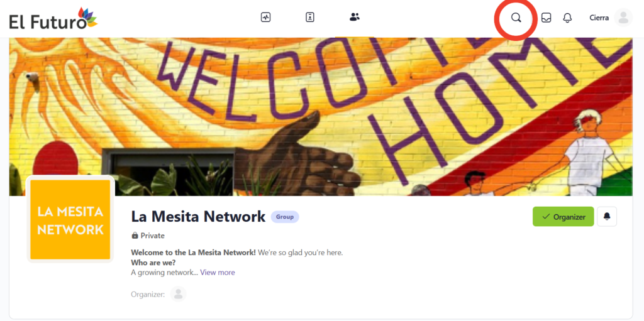644x321 pixels.
Task: Expand description with View more
Action: pos(218,273)
